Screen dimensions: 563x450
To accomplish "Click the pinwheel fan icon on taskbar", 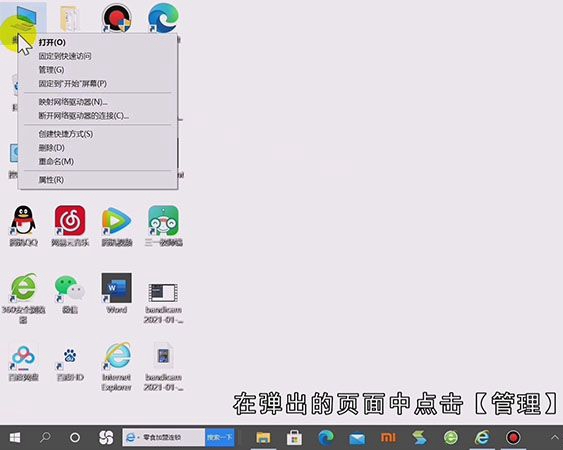I will click(x=106, y=437).
